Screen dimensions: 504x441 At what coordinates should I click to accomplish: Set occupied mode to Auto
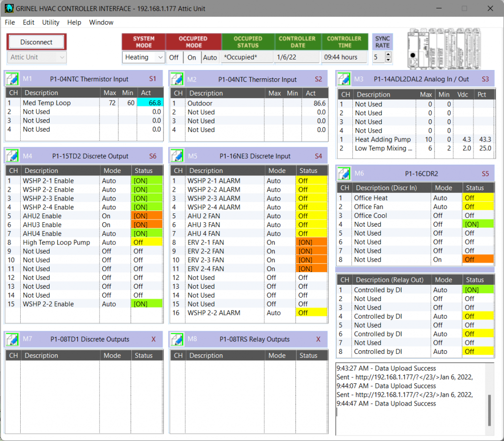click(210, 58)
